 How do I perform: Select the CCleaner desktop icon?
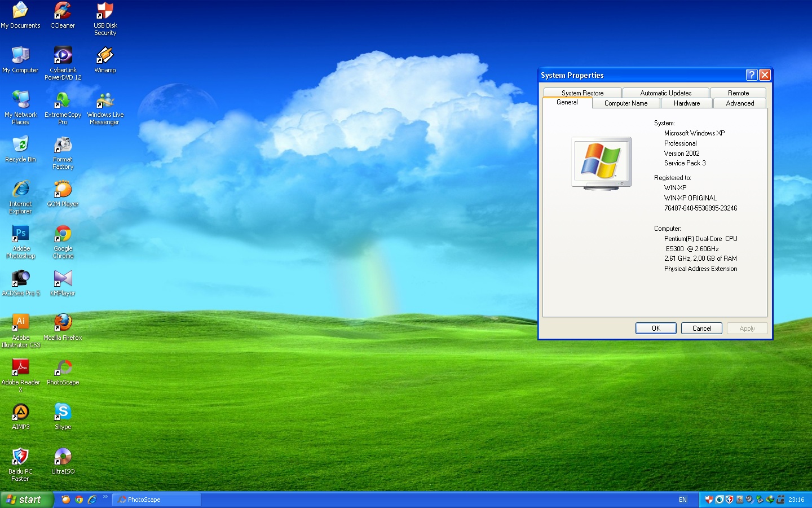63,15
